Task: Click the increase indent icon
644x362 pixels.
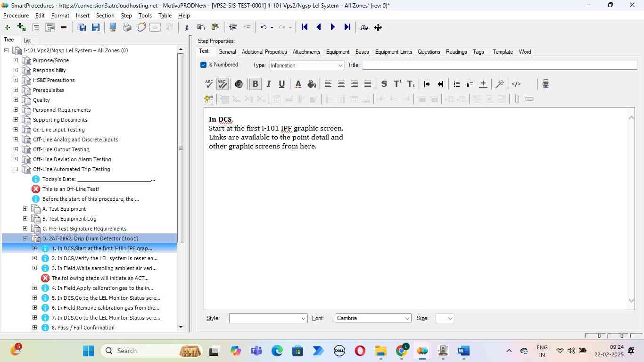Action: (427, 84)
